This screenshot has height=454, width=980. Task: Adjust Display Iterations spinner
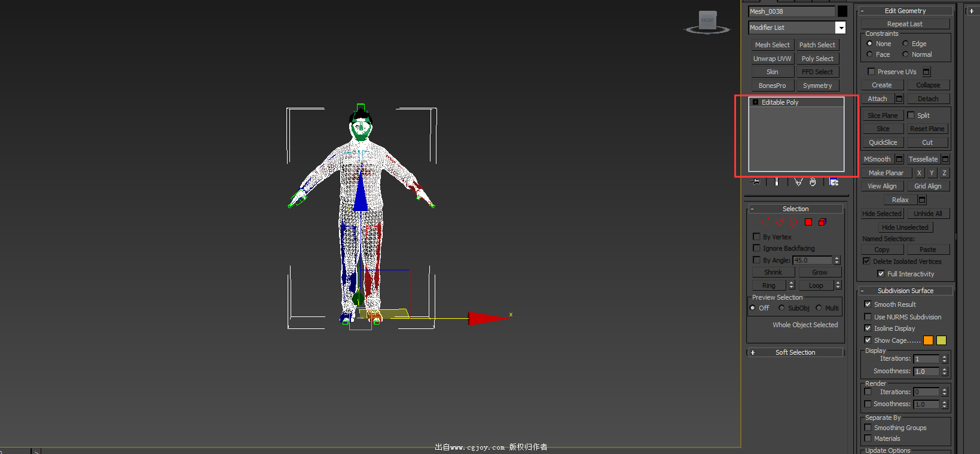tap(945, 359)
